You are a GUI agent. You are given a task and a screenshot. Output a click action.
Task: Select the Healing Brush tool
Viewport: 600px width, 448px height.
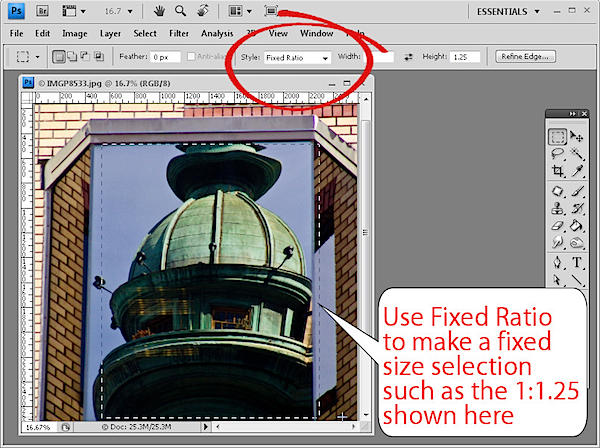pyautogui.click(x=557, y=191)
